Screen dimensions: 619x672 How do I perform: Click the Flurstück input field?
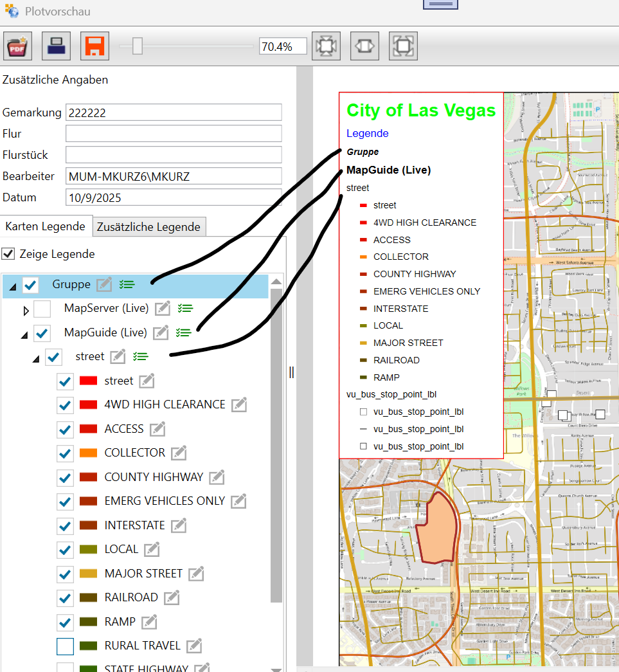click(174, 155)
